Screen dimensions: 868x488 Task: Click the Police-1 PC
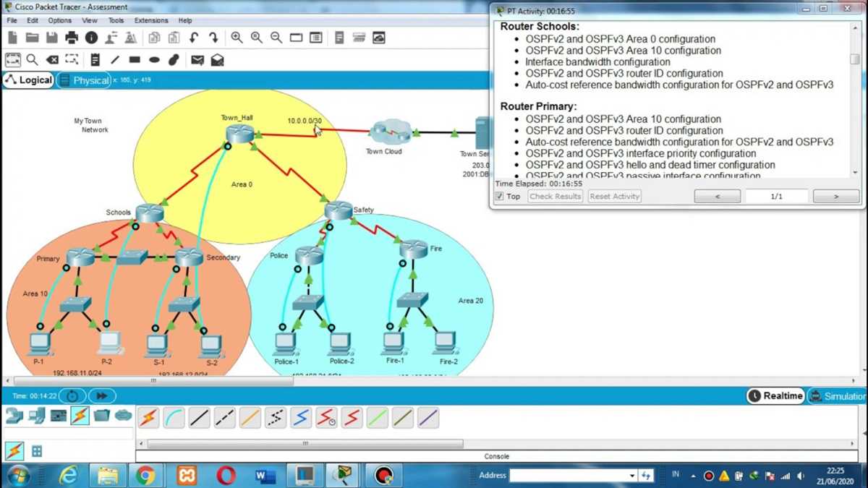pyautogui.click(x=286, y=343)
